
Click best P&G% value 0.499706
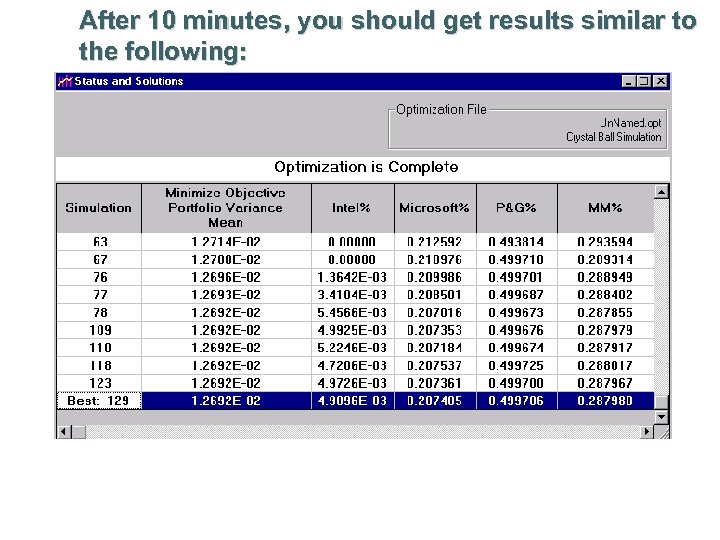(x=516, y=401)
